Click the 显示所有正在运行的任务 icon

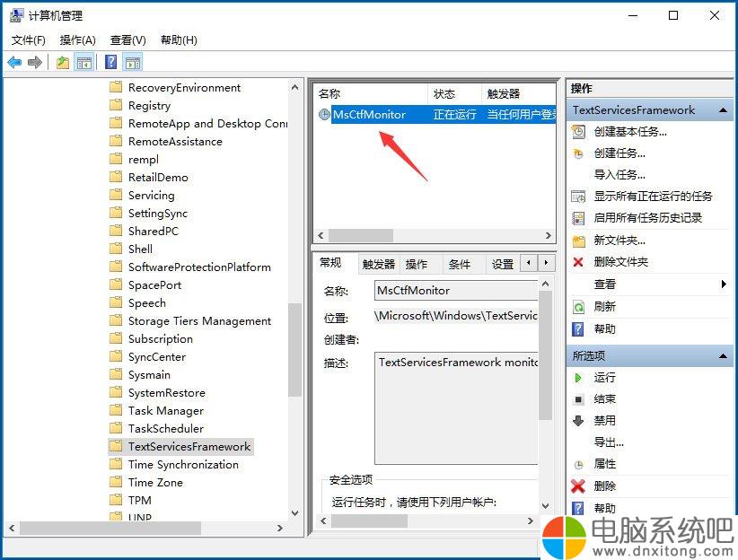pos(578,197)
